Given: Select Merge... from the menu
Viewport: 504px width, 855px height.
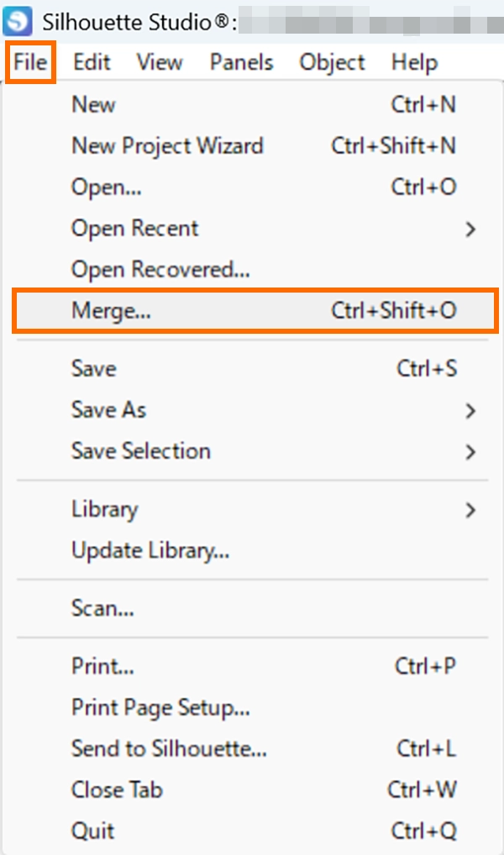Looking at the screenshot, I should pyautogui.click(x=111, y=311).
